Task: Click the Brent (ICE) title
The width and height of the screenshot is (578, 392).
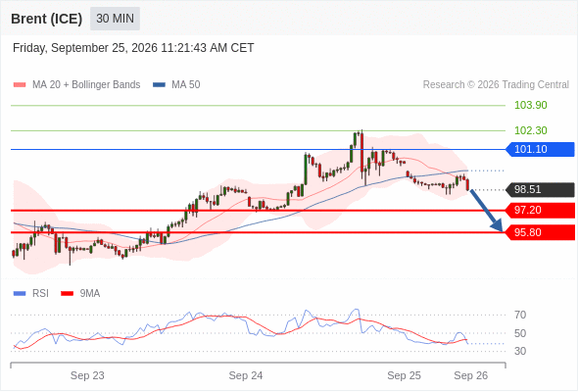Action: point(46,19)
